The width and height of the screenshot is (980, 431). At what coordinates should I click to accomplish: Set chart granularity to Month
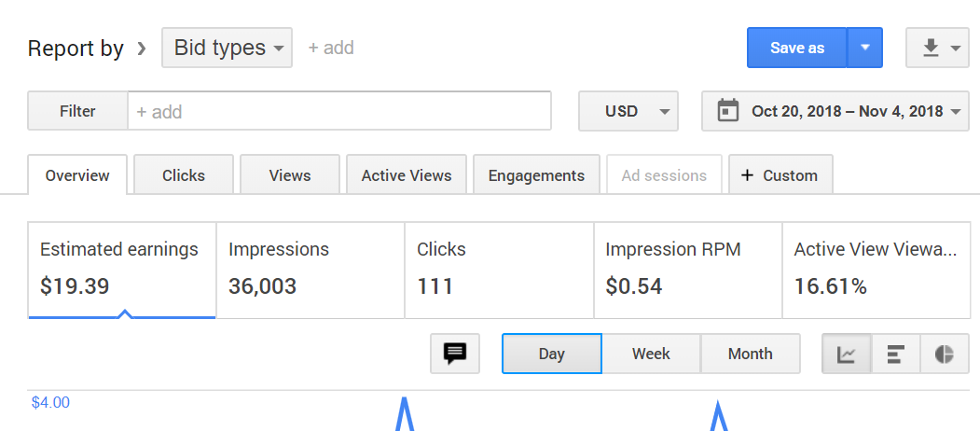750,354
